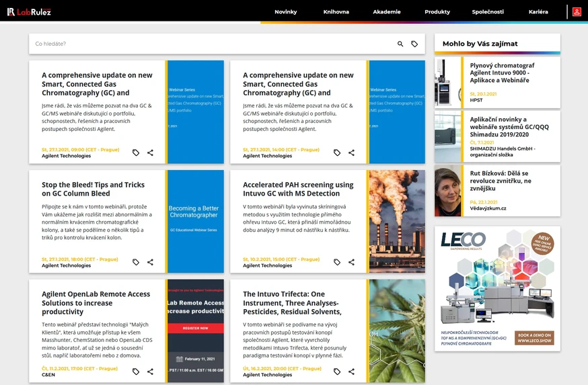588x385 pixels.
Task: Click 'St, 27.1.2021, 18:00 (CET - Prague)' date
Action: click(x=80, y=259)
